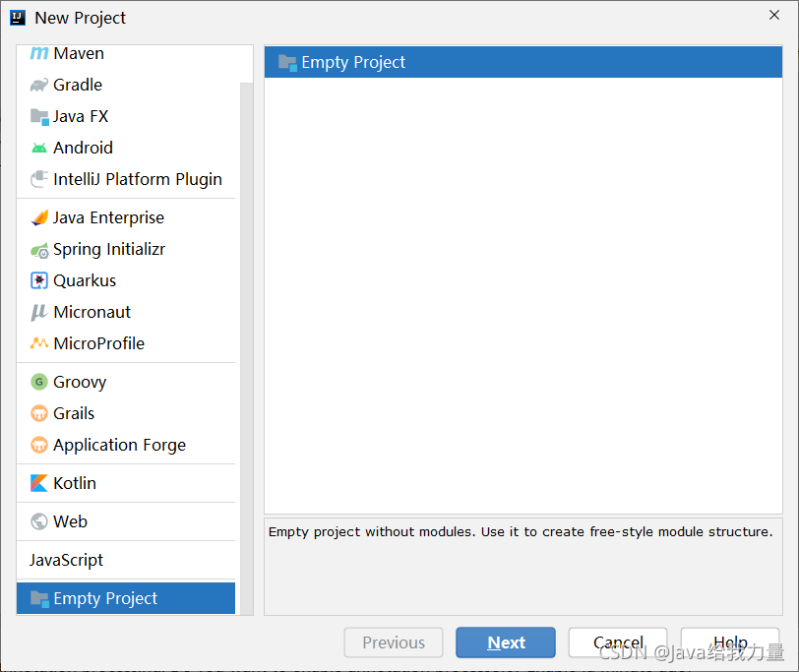The width and height of the screenshot is (799, 672).
Task: Go to the Next wizard step
Action: [506, 642]
